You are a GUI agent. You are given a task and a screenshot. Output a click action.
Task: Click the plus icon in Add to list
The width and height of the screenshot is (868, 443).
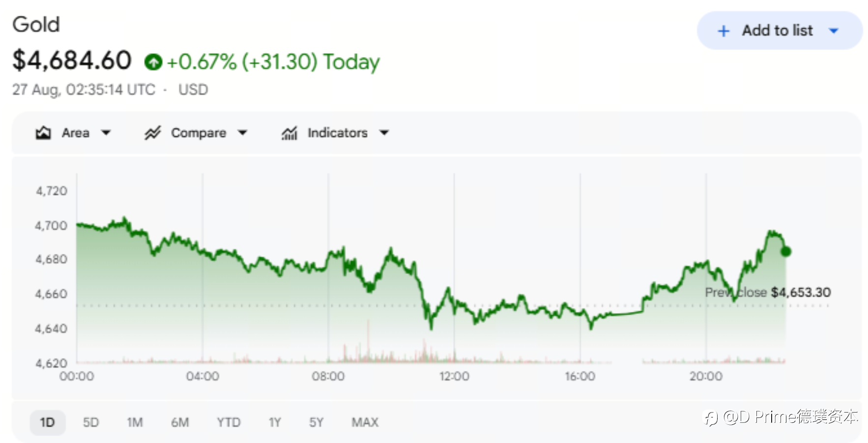coord(723,31)
